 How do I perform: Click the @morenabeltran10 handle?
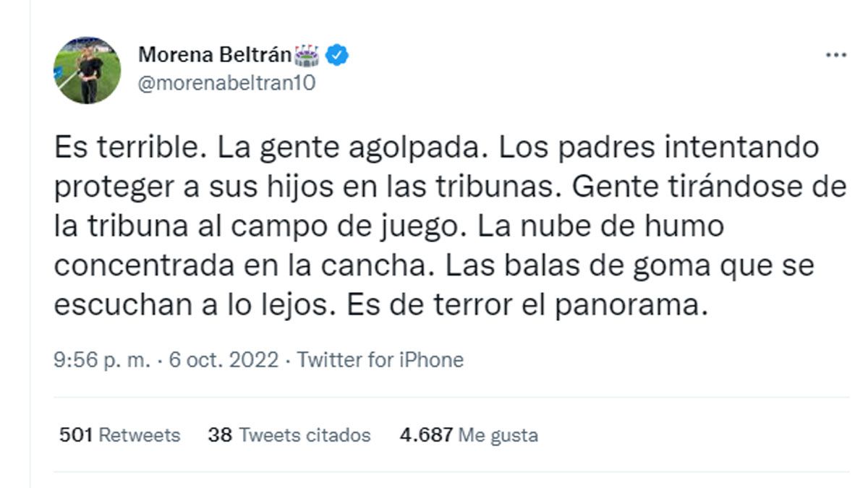coord(226,82)
